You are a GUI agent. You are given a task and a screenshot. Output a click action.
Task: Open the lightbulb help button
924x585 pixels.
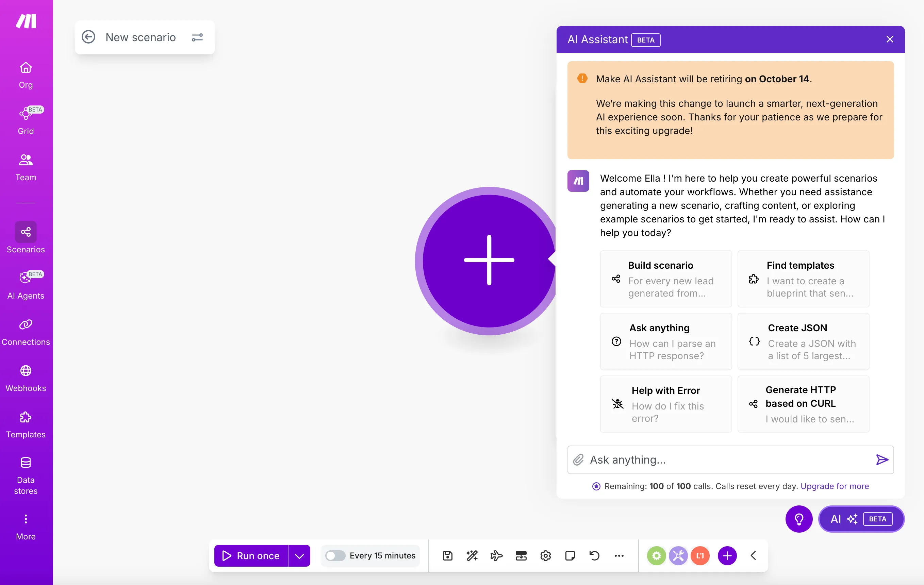[799, 519]
